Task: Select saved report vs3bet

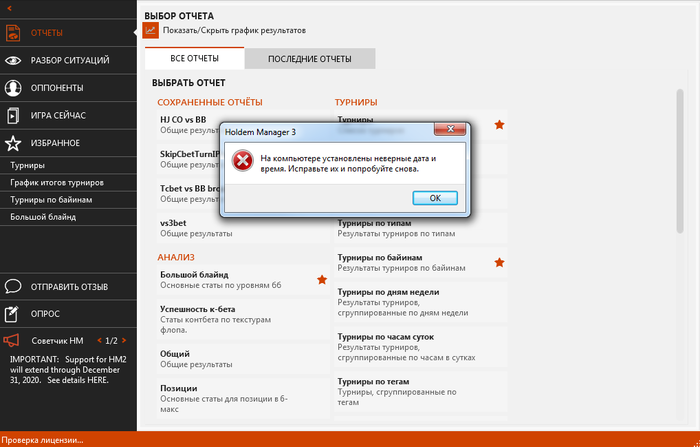Action: tap(243, 228)
